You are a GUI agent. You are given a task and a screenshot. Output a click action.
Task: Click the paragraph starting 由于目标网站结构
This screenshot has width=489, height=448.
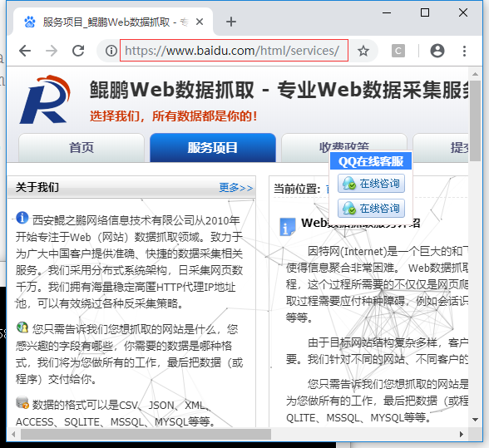click(x=377, y=351)
